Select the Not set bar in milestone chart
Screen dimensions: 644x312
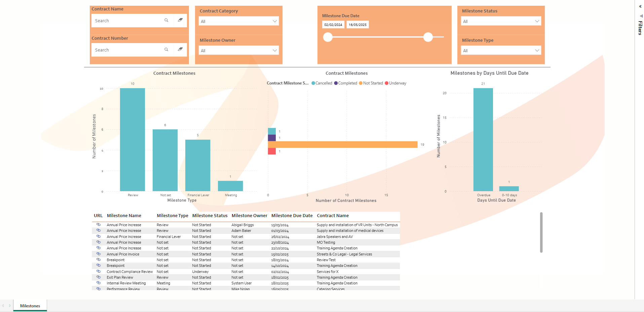(165, 160)
